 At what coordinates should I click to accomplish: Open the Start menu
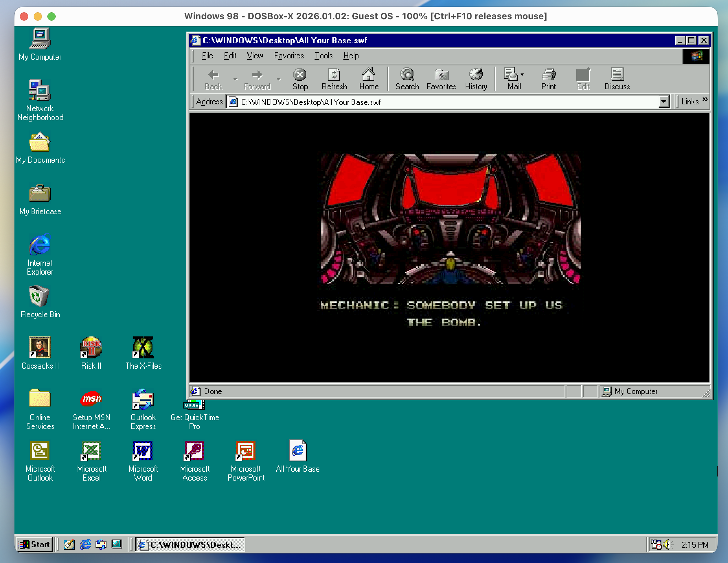tap(34, 544)
